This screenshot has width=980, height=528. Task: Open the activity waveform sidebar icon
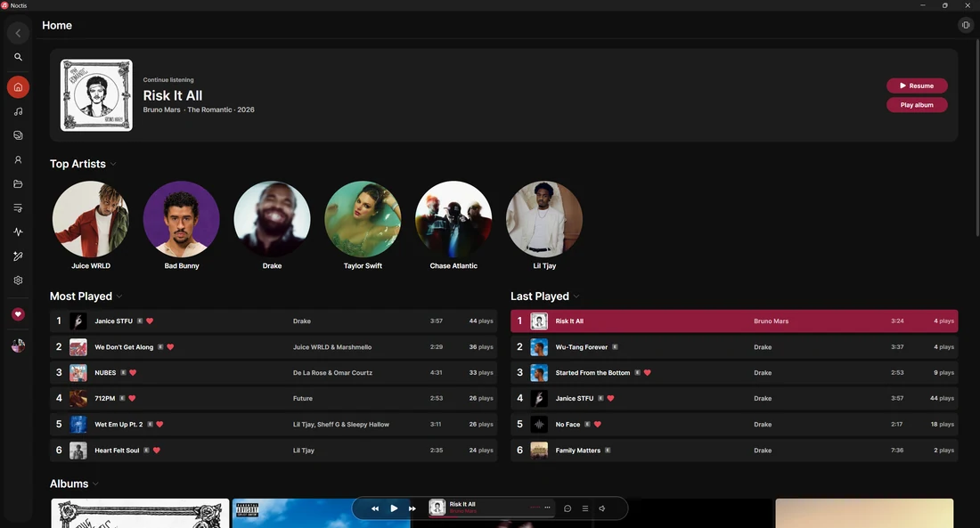(x=18, y=232)
